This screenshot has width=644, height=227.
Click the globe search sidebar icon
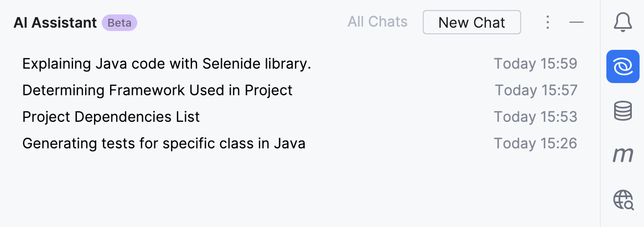(623, 199)
